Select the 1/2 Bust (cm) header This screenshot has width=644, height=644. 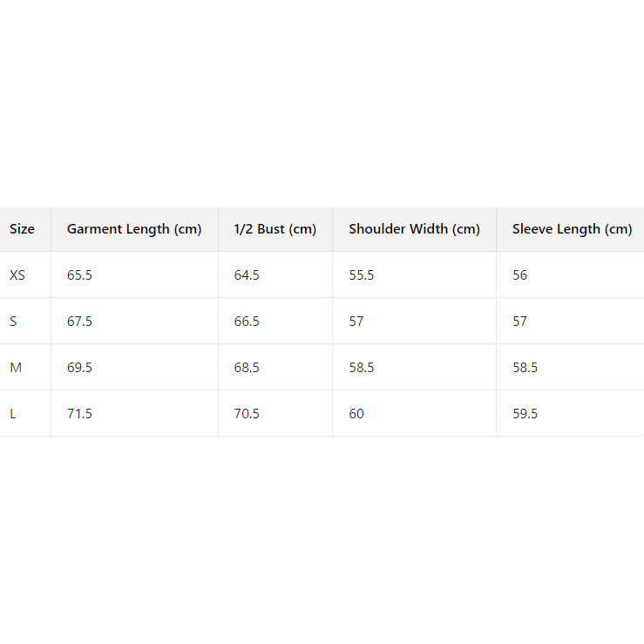point(275,229)
